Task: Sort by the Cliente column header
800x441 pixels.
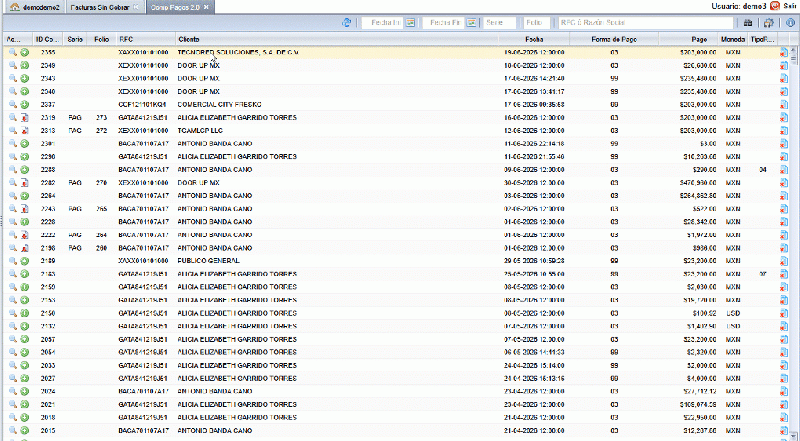Action: (337, 39)
